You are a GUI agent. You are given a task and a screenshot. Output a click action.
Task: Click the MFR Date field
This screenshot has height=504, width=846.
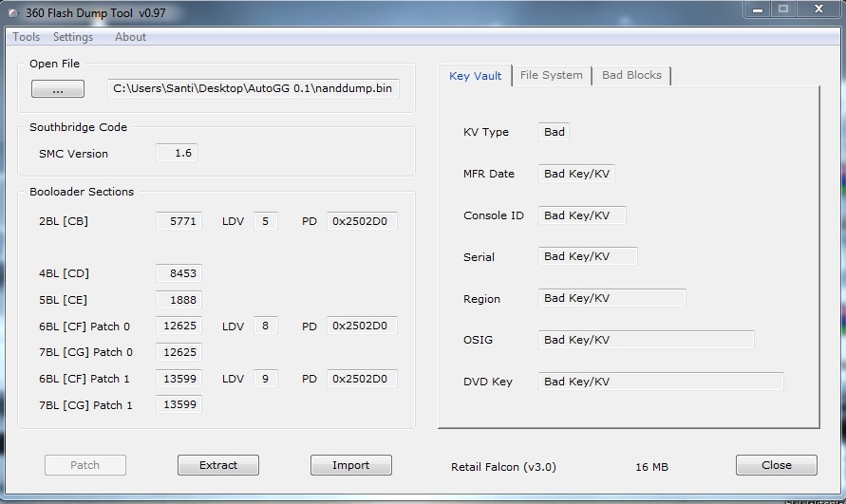[x=576, y=174]
